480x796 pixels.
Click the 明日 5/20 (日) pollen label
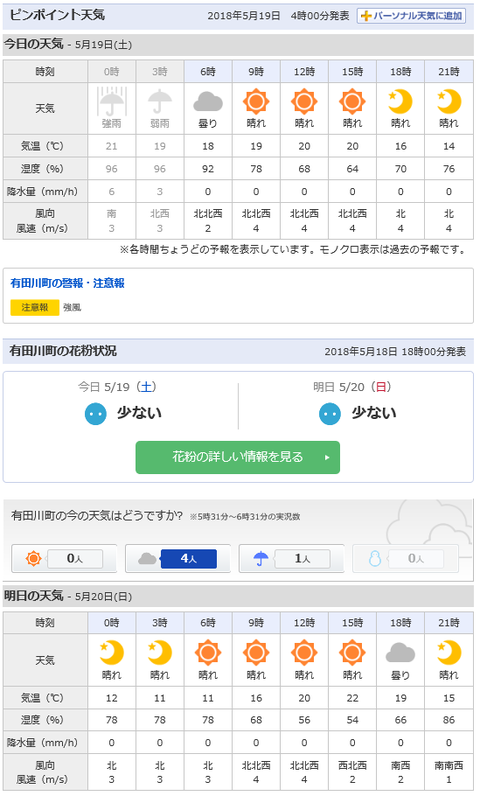(352, 387)
